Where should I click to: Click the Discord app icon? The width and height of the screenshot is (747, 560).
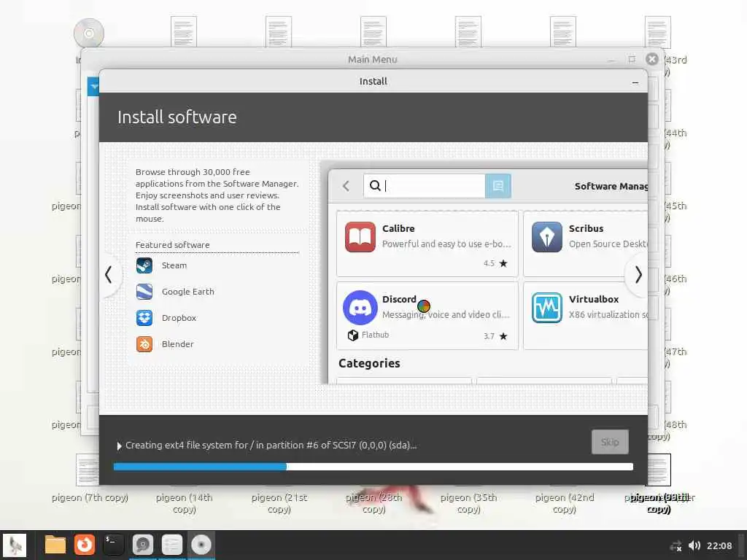360,308
